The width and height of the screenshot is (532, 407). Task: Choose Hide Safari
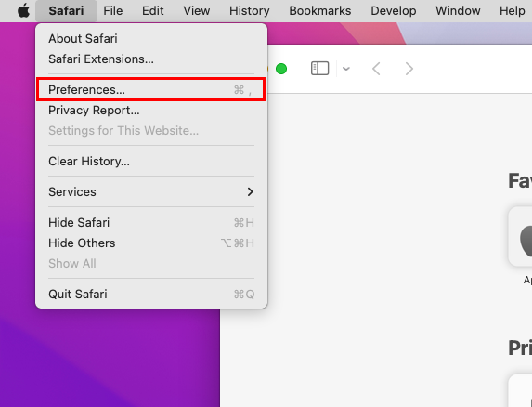151,223
